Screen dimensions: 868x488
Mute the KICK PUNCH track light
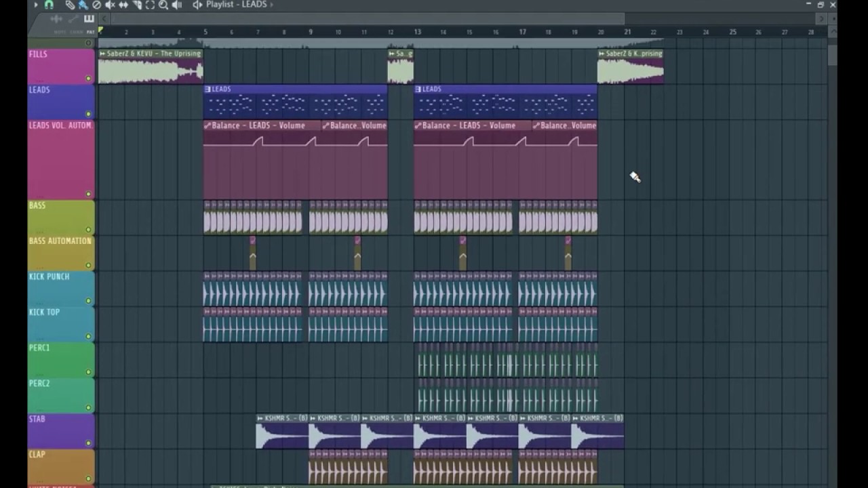tap(88, 301)
